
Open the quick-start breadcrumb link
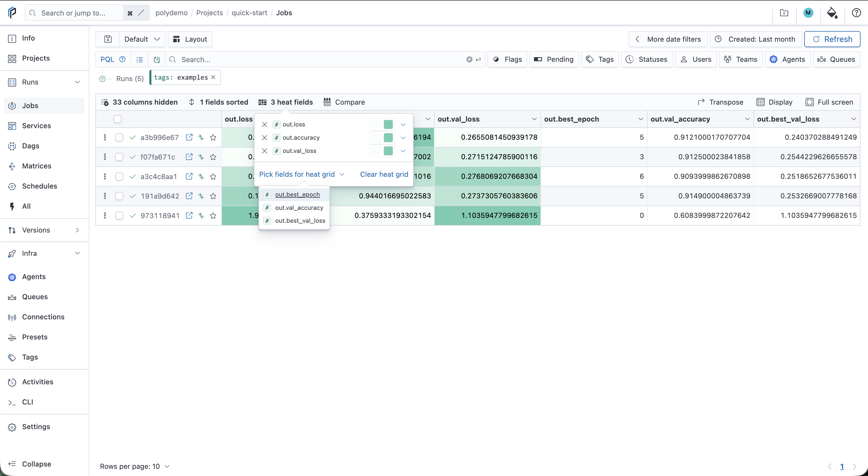[x=249, y=13]
